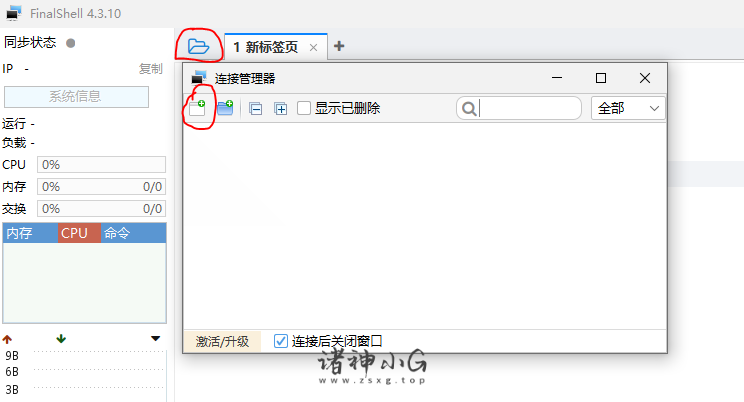Viewport: 744px width, 402px height.
Task: Click the red upload arrow icon
Action: click(7, 339)
